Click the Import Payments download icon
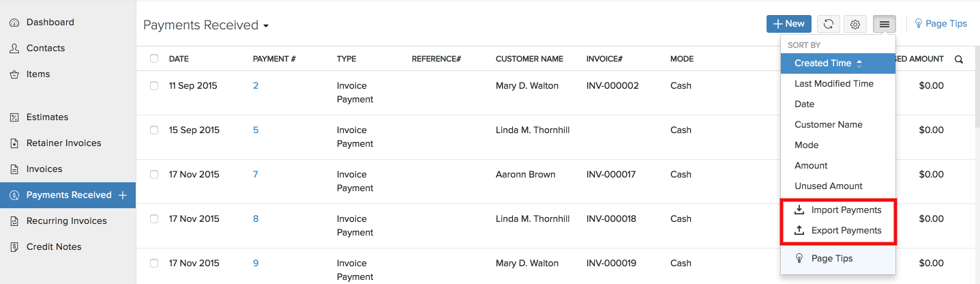Image resolution: width=980 pixels, height=284 pixels. coord(799,210)
